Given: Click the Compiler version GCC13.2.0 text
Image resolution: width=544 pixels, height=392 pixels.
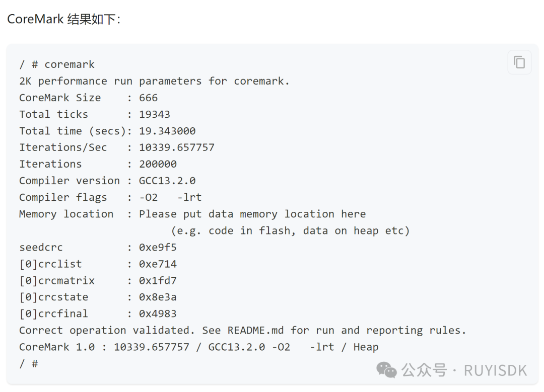Looking at the screenshot, I should 167,181.
